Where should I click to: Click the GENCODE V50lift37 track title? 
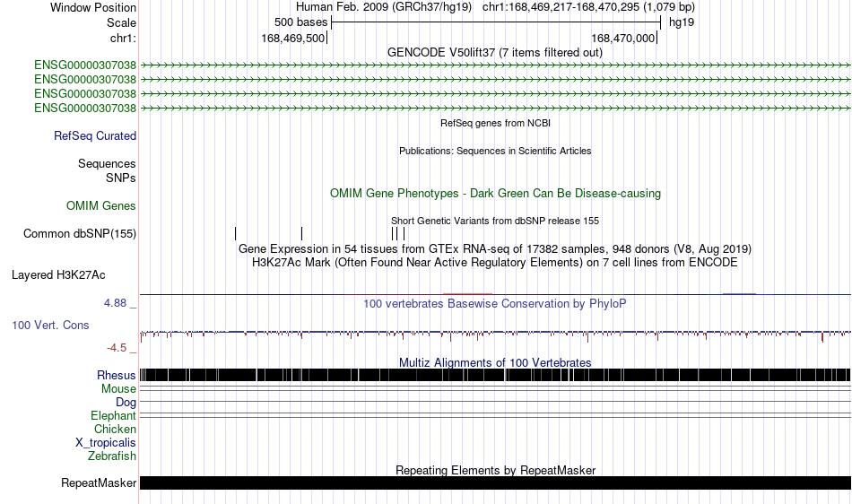tap(495, 53)
